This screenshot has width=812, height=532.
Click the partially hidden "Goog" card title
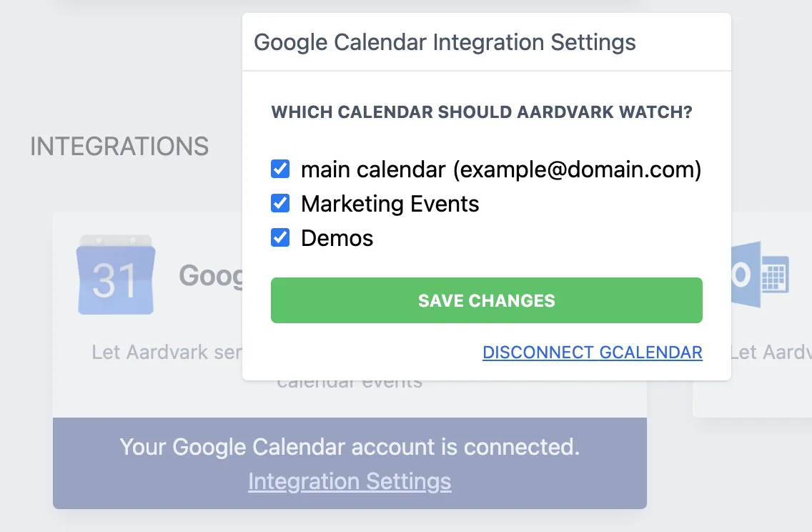pos(210,275)
